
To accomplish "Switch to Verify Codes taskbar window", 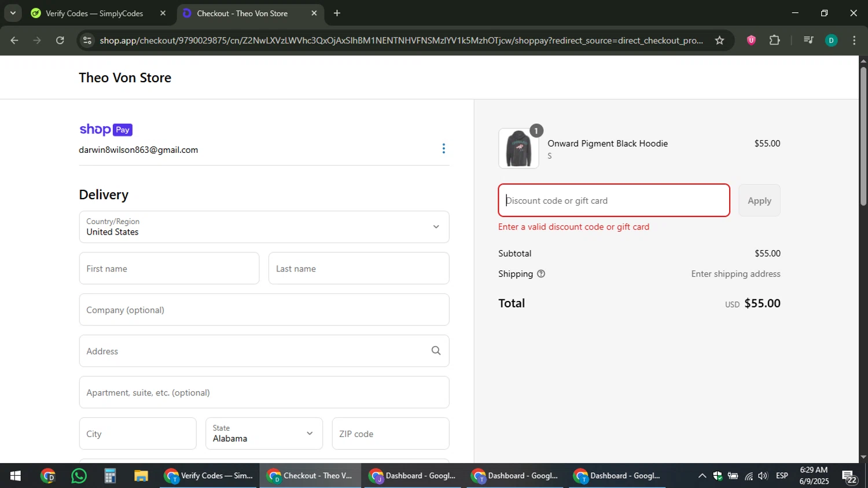I will [208, 476].
